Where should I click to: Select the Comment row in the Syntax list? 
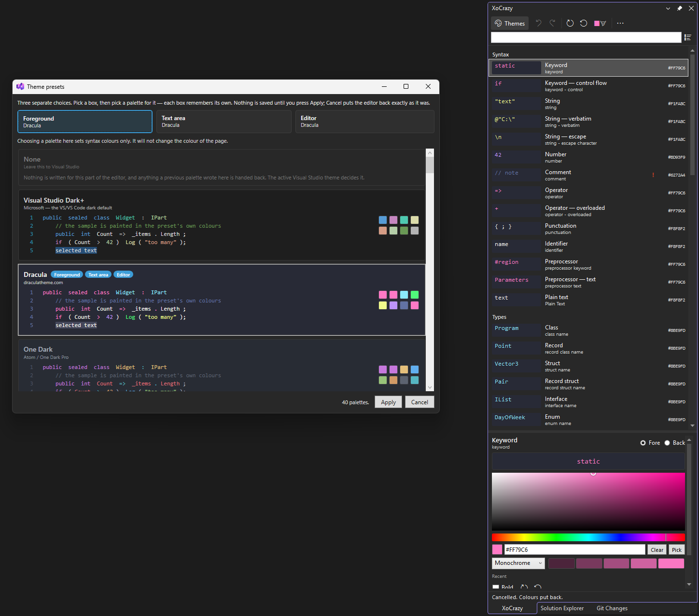pyautogui.click(x=588, y=175)
